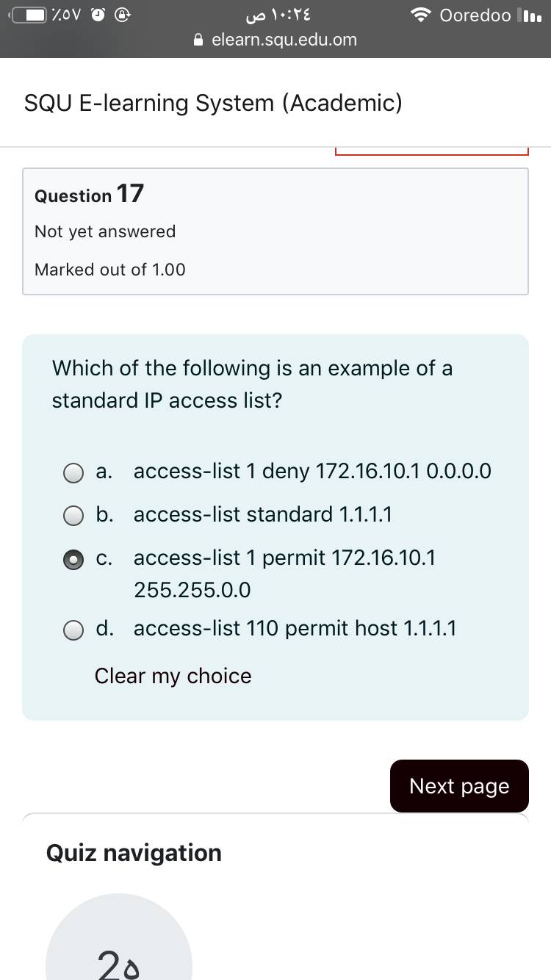Tap the circular 25 quiz navigation item
Screen dimensions: 551x980
coord(119,948)
